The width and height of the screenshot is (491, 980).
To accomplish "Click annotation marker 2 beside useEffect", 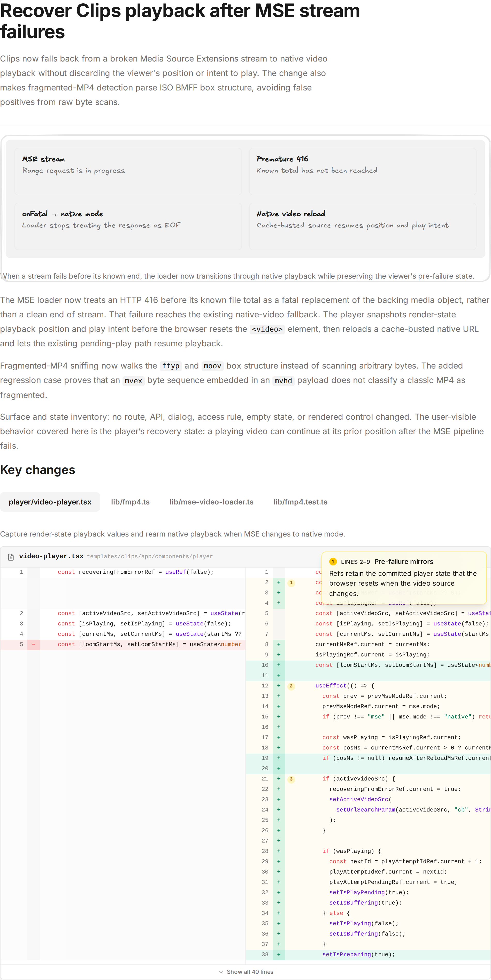I will click(x=291, y=686).
